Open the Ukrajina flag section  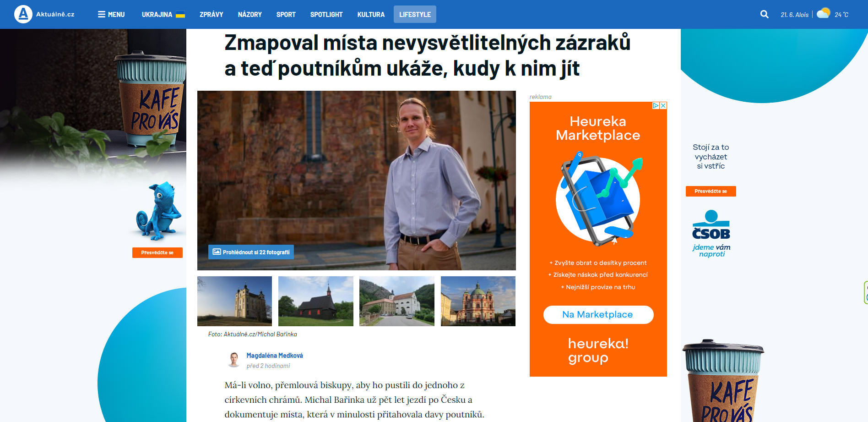[163, 14]
